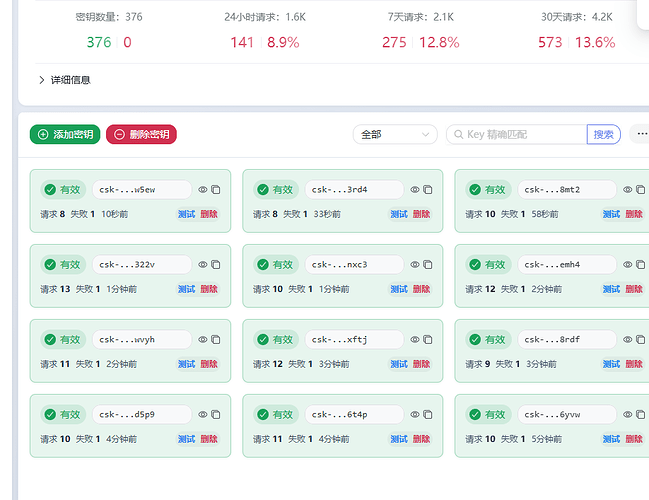Toggle visibility of csk-...emh4 key

click(x=627, y=264)
